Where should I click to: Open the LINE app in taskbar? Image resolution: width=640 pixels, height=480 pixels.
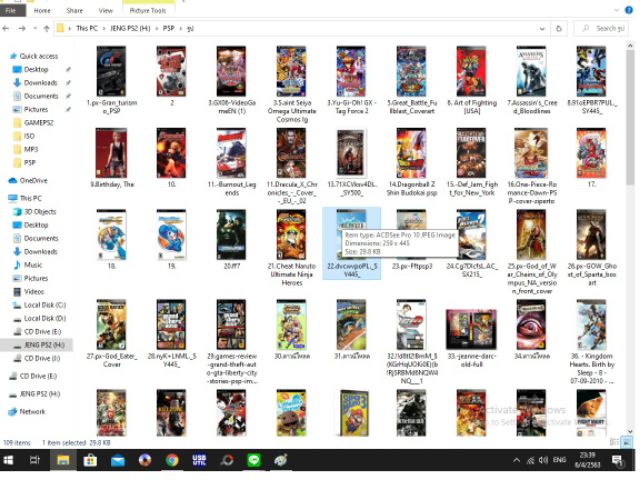[x=254, y=460]
